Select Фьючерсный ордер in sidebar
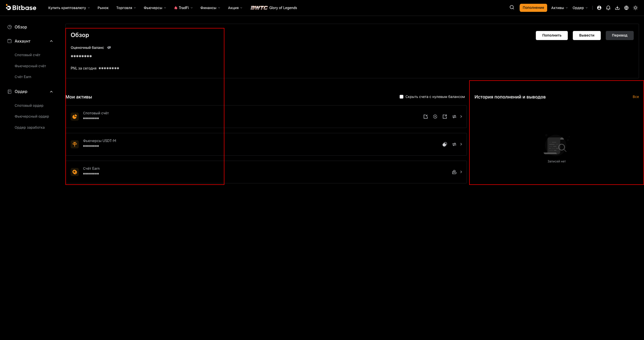Image resolution: width=644 pixels, height=340 pixels. click(x=32, y=116)
